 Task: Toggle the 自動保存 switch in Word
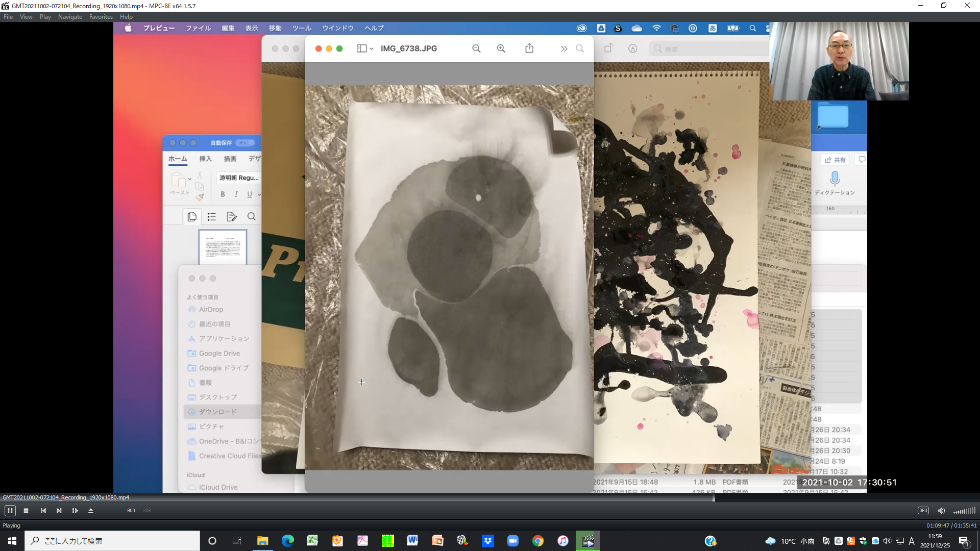click(x=245, y=143)
